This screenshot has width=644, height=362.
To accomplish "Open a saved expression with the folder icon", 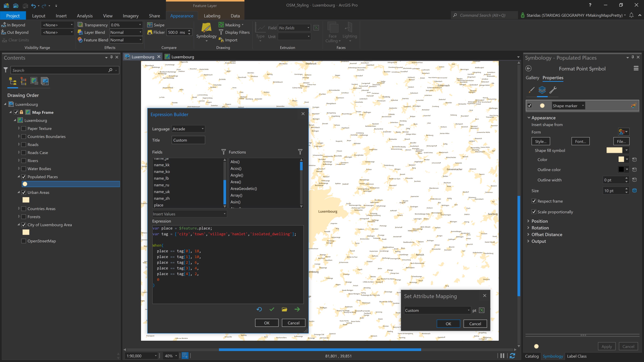I will tap(285, 309).
